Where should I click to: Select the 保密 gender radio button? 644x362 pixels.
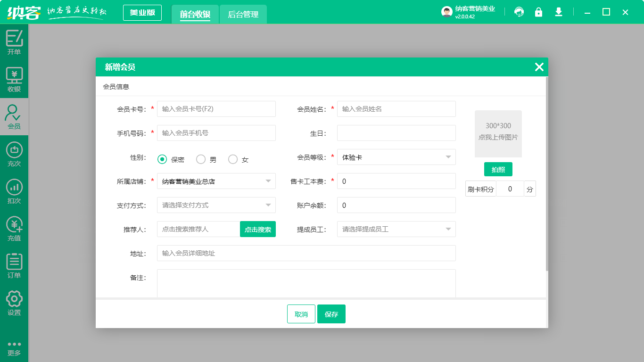(161, 159)
